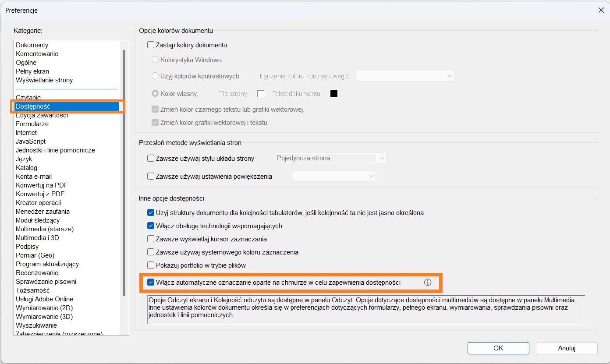
Task: Open Edycja zawartości category
Action: pyautogui.click(x=42, y=115)
